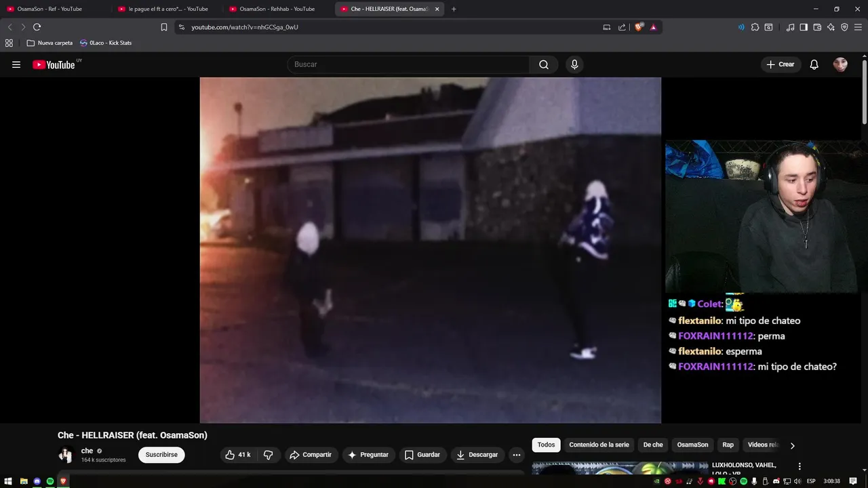868x488 pixels.
Task: Open the 0Laco - Kick Stats bookmark
Action: click(x=106, y=43)
